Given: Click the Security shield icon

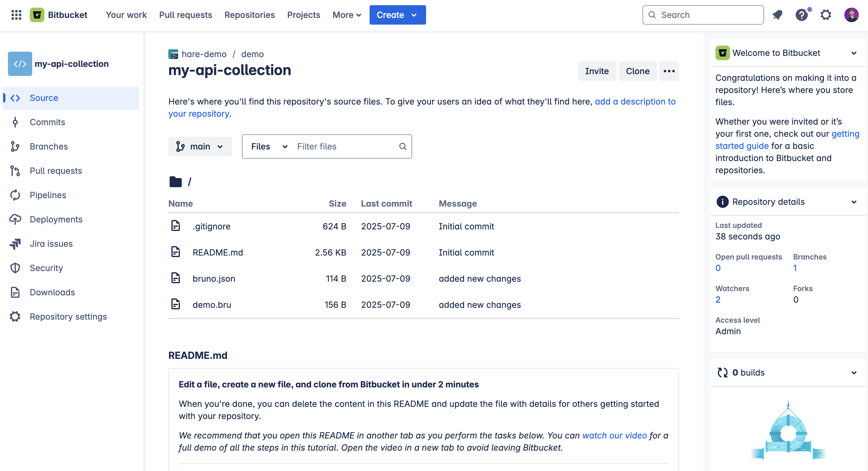Looking at the screenshot, I should click(x=15, y=268).
